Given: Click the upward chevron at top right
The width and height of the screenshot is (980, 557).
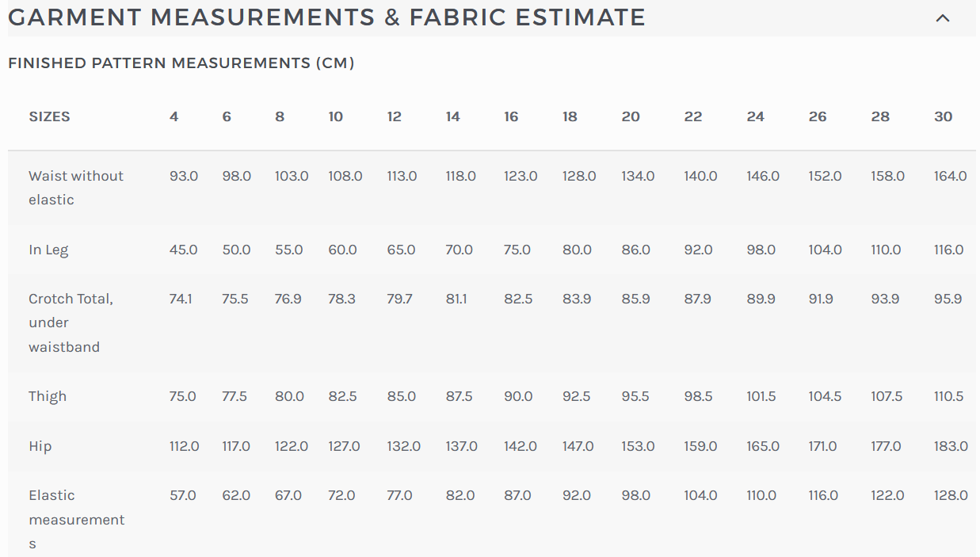Looking at the screenshot, I should 941,16.
